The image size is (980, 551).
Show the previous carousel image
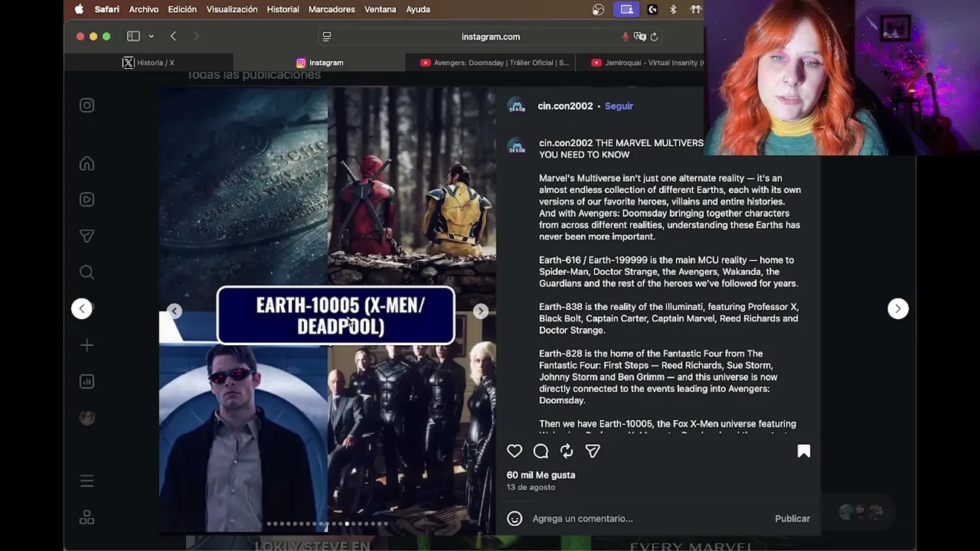(175, 311)
